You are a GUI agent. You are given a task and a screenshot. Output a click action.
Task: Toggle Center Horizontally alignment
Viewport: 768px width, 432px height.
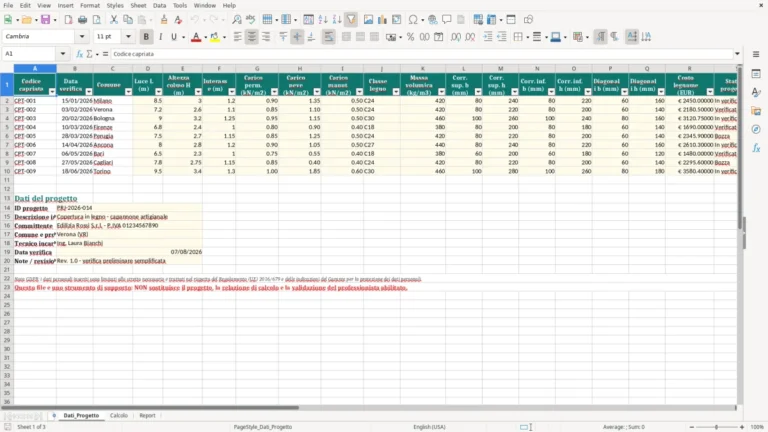pos(252,37)
